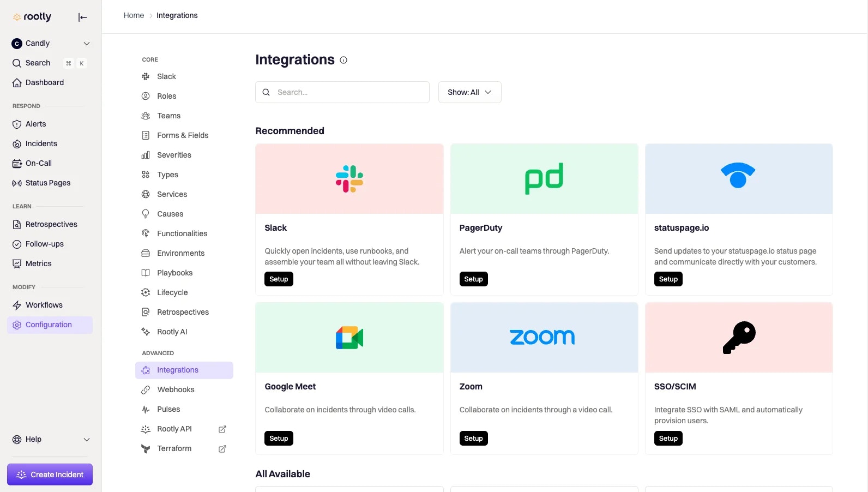Click the Workflows lightning icon

coord(17,305)
